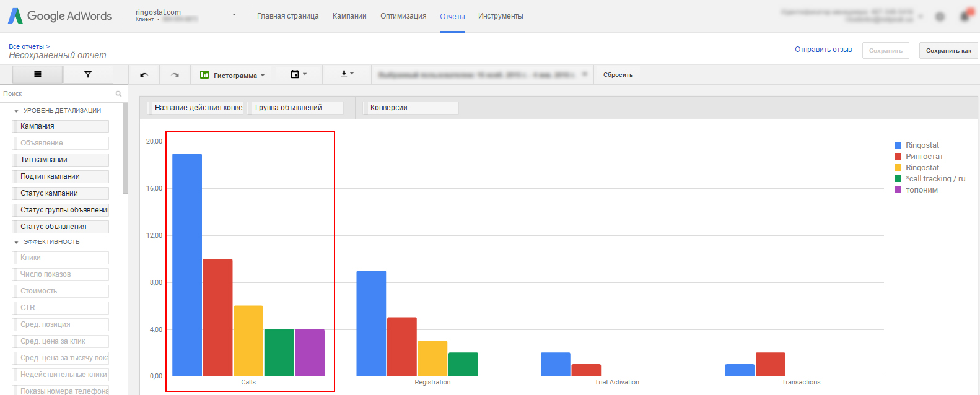Select the Конверсии metric chip
Viewport: 980px width, 395px height.
411,108
